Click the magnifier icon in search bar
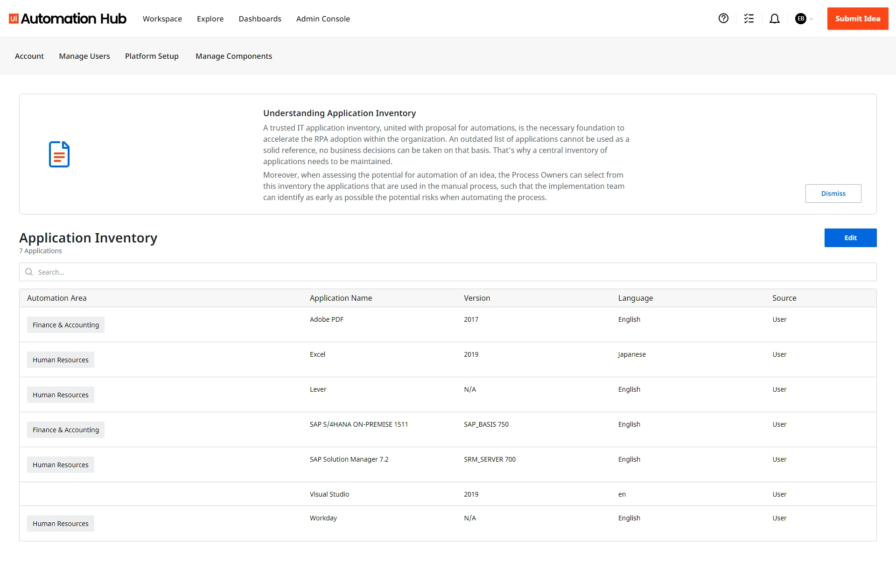 [29, 272]
